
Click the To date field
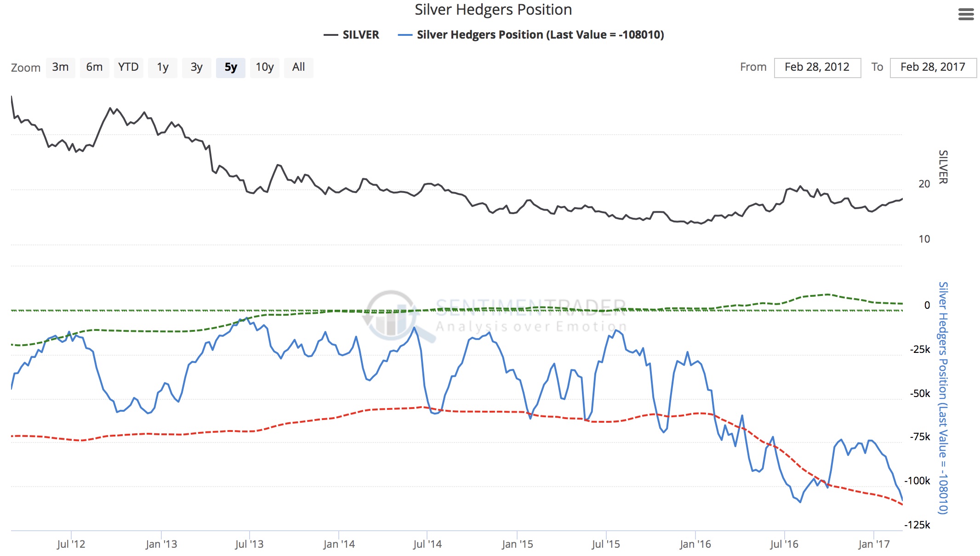pos(933,68)
